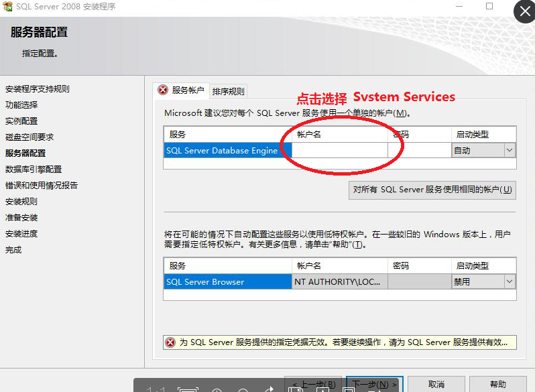535x392 pixels.
Task: Click the NT AUTHORITY\LOC... account cell
Action: [x=339, y=282]
